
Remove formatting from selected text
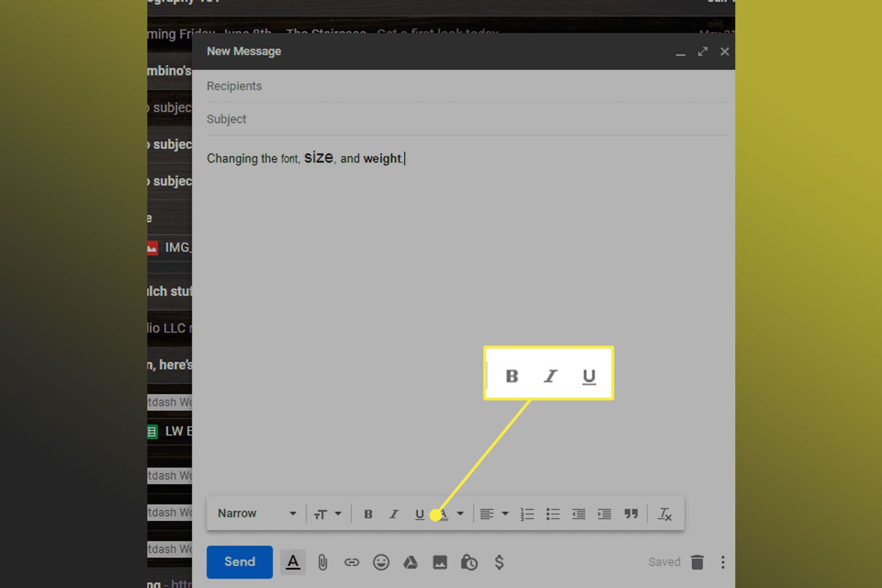pyautogui.click(x=665, y=514)
